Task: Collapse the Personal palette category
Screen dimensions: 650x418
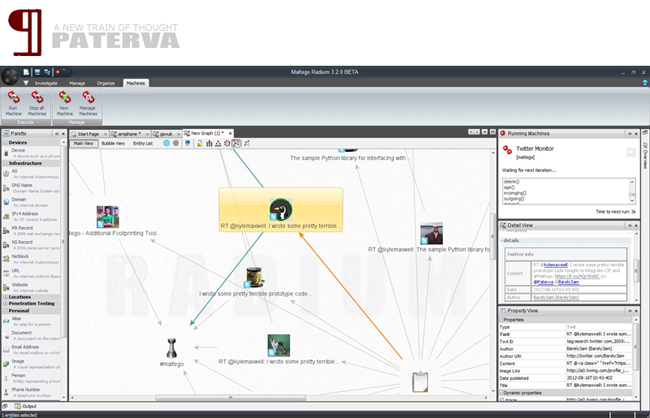Action: (x=6, y=311)
